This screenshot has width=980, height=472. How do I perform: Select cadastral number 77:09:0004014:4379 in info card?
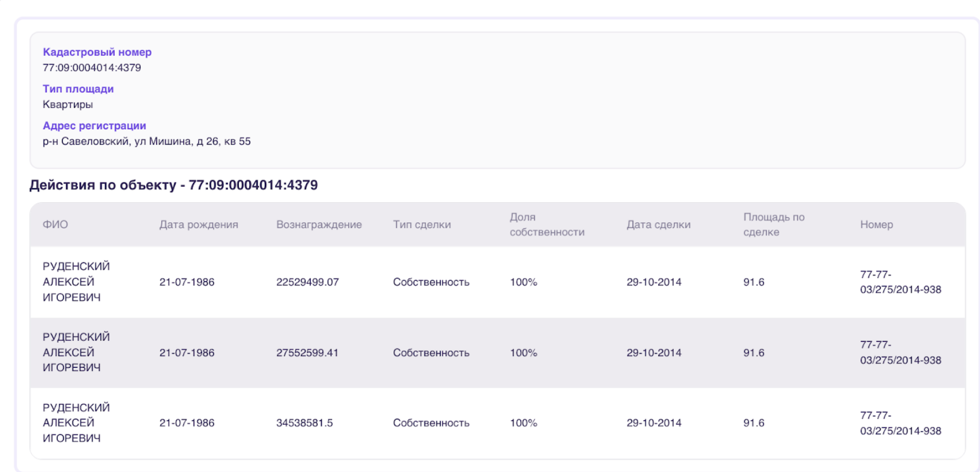coord(92,67)
